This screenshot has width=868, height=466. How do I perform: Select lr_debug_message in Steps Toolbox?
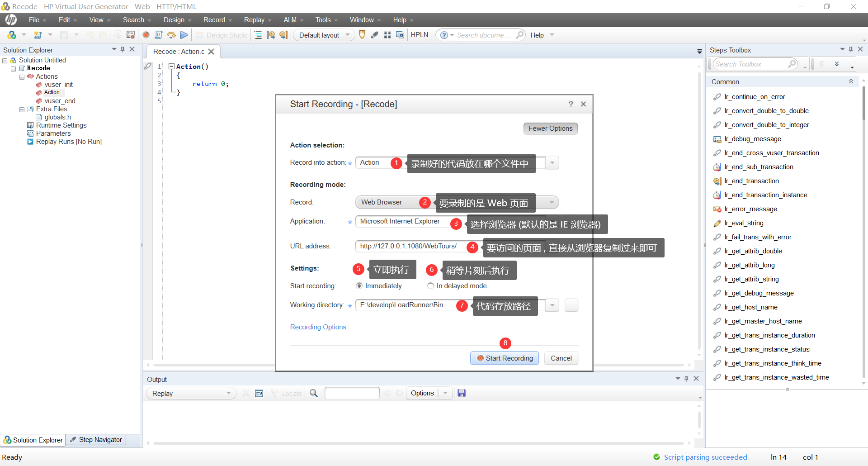(752, 139)
